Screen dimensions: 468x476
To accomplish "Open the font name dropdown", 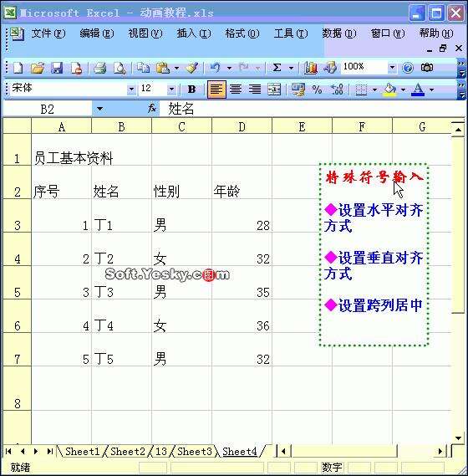I will (131, 90).
